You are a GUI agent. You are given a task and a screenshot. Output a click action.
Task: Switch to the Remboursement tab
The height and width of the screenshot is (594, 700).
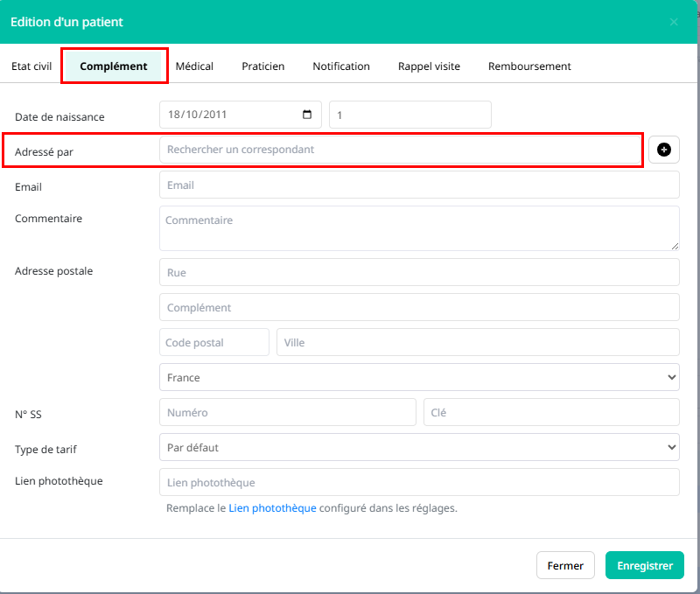click(x=529, y=66)
